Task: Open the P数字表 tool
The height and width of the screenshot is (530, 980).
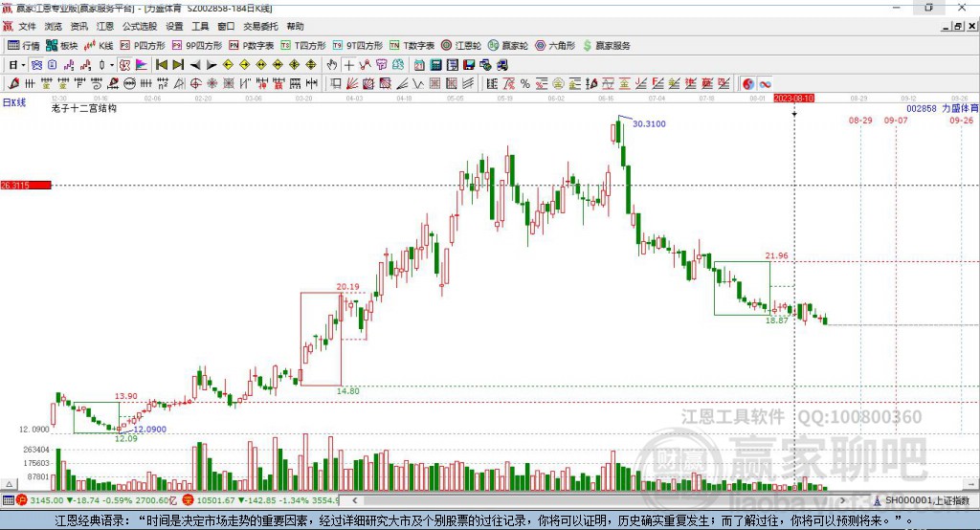Action: (x=252, y=46)
